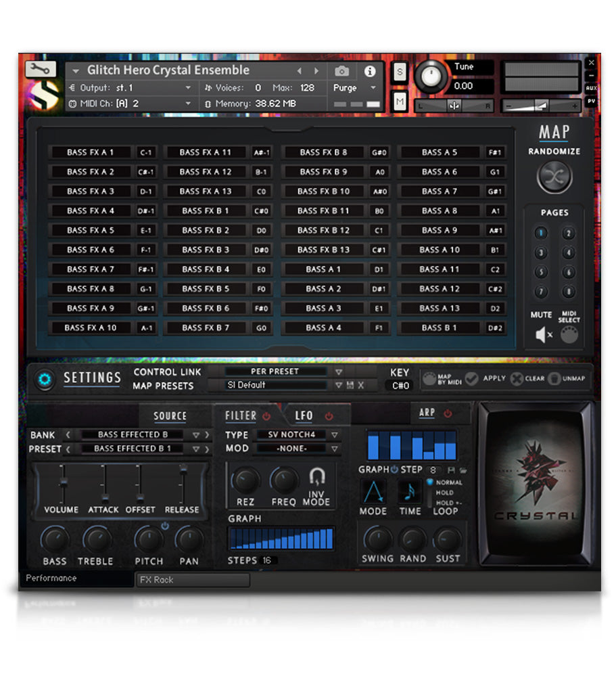The width and height of the screenshot is (616, 678).
Task: Clear the mapping using the X icon
Action: (x=516, y=379)
